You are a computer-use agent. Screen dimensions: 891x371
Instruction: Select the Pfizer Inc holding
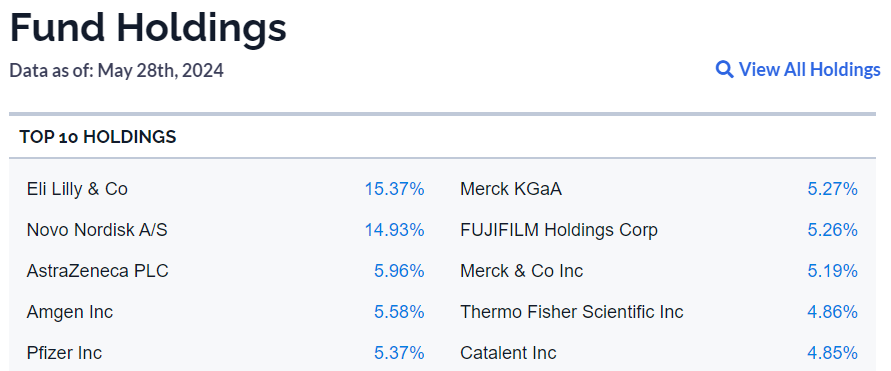(64, 353)
